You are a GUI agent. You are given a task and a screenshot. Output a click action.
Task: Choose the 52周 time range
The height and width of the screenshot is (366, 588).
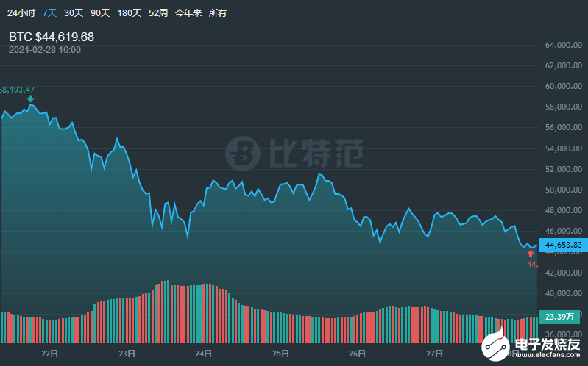158,13
